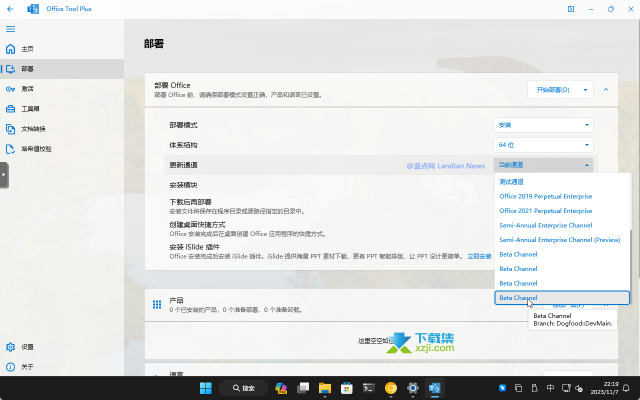640x400 pixels.
Task: Close the 更新通道 channel dropdown
Action: 543,165
